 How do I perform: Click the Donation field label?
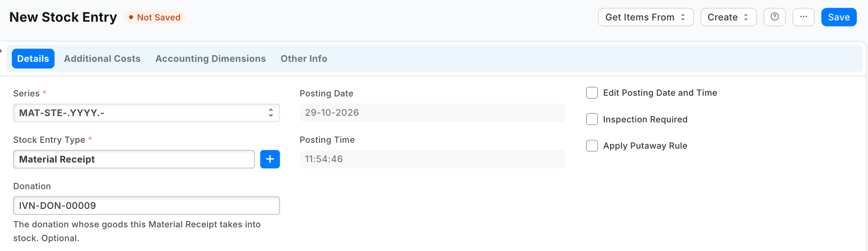coord(32,186)
